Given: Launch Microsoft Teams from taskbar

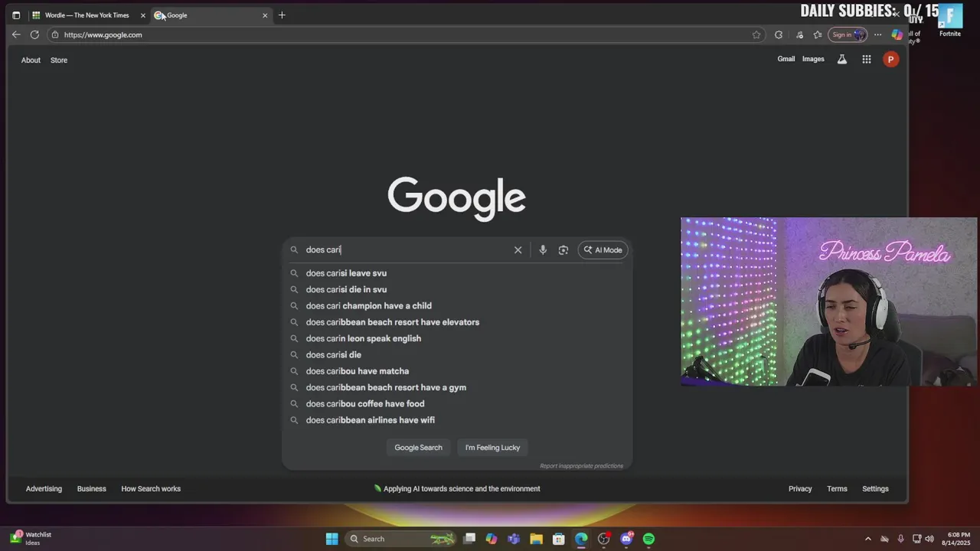Looking at the screenshot, I should click(514, 539).
